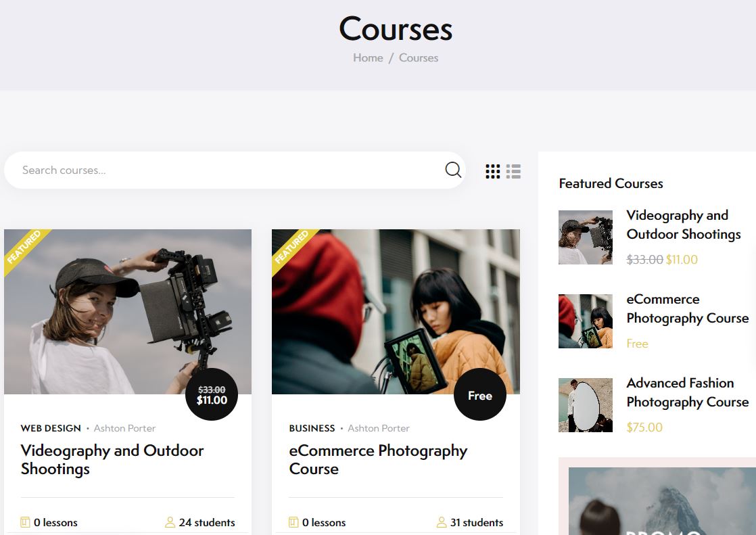This screenshot has height=535, width=756.
Task: Open Videography and Outdoor Shootings card title
Action: point(112,460)
